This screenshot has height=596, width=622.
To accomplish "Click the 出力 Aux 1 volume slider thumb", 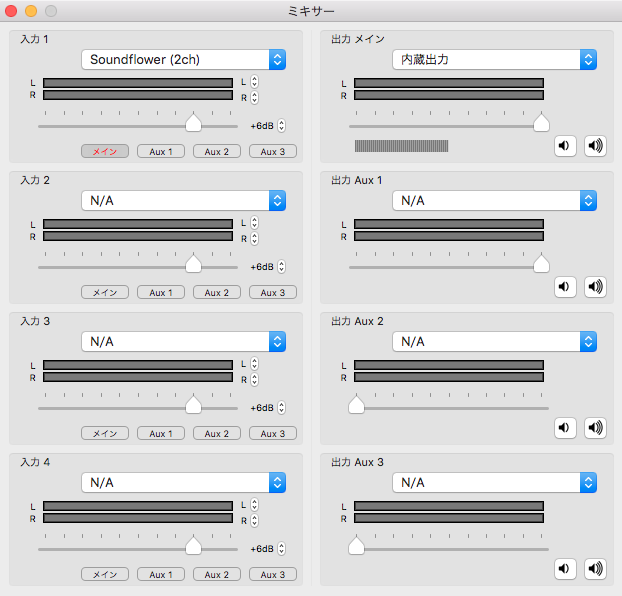I will point(541,263).
